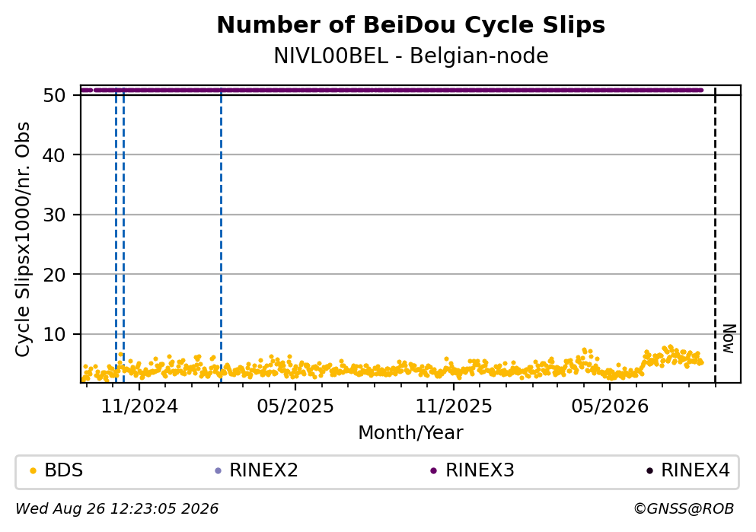Click the purple RINEX3 legend dot
The height and width of the screenshot is (532, 756).
[x=433, y=471]
